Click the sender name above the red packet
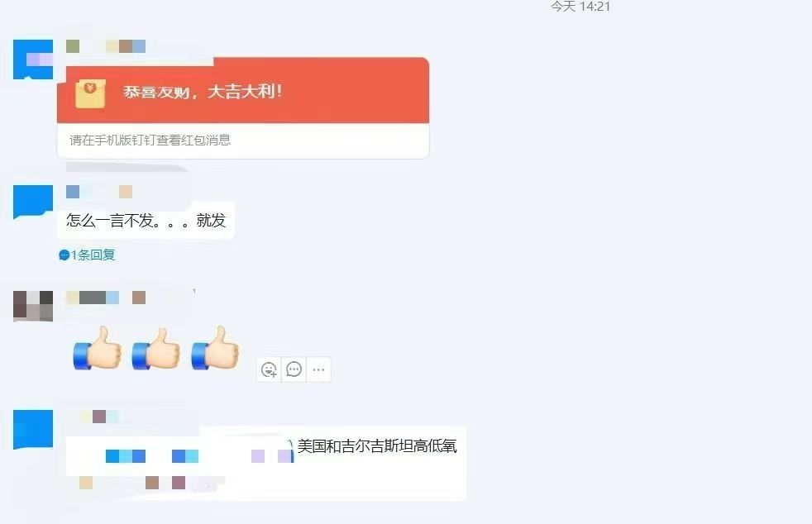Image resolution: width=812 pixels, height=524 pixels. (x=106, y=46)
